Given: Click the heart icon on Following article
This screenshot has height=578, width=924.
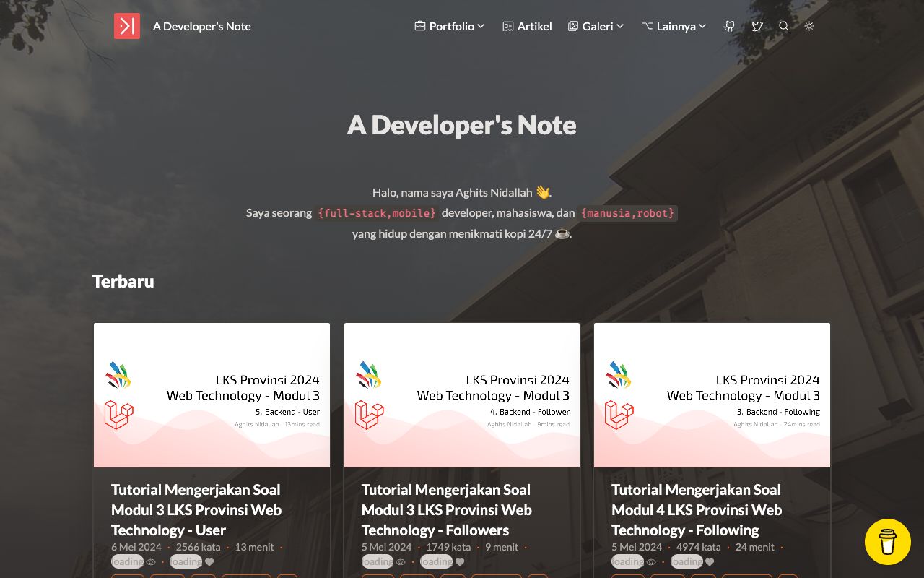Looking at the screenshot, I should (710, 561).
